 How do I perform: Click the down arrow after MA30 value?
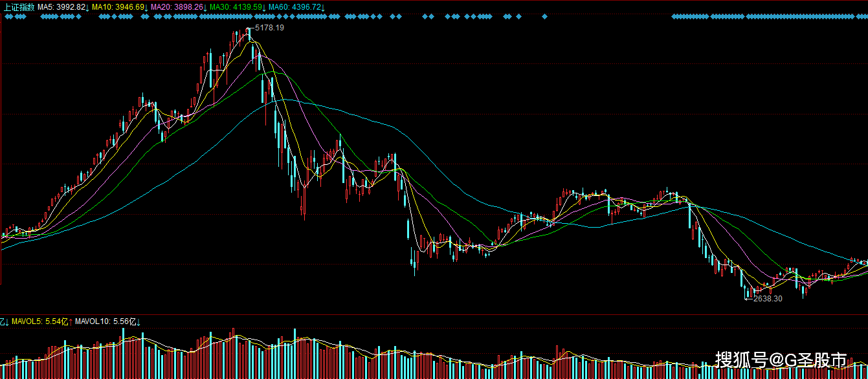tap(264, 8)
